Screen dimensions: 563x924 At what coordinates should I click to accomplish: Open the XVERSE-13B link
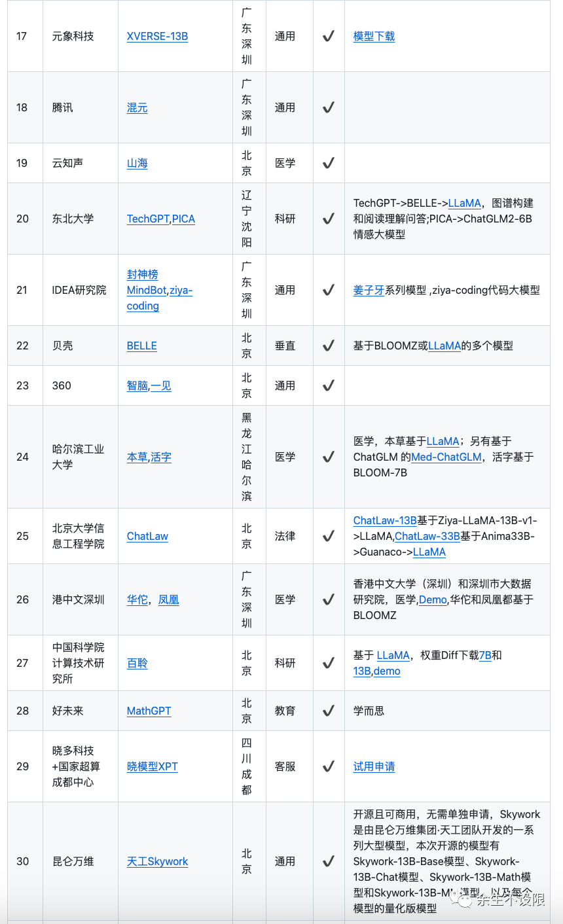[x=157, y=36]
